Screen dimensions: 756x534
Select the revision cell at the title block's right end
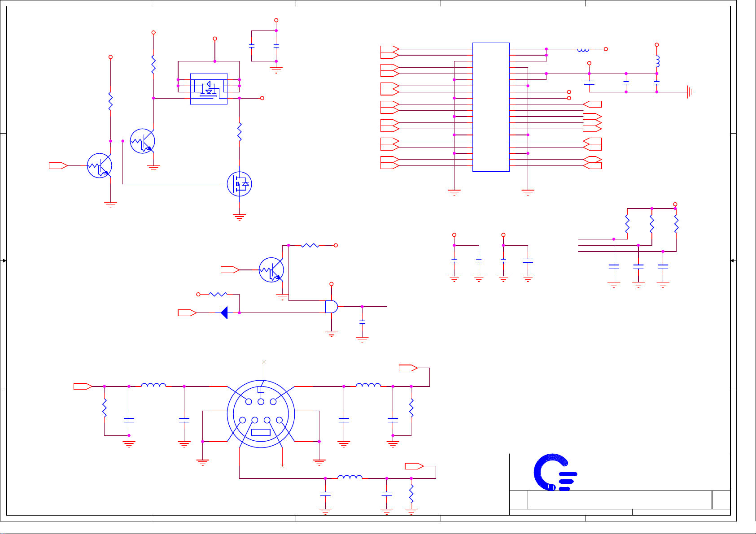click(721, 500)
